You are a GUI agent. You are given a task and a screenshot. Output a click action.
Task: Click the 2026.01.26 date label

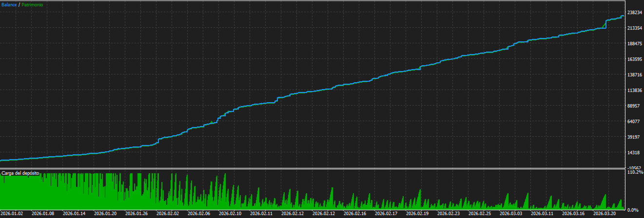coord(137,213)
